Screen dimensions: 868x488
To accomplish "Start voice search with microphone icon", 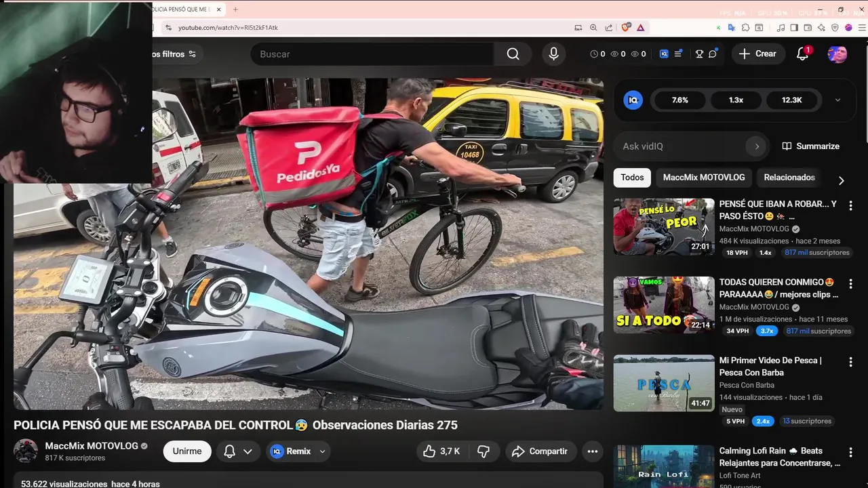I will pyautogui.click(x=553, y=54).
